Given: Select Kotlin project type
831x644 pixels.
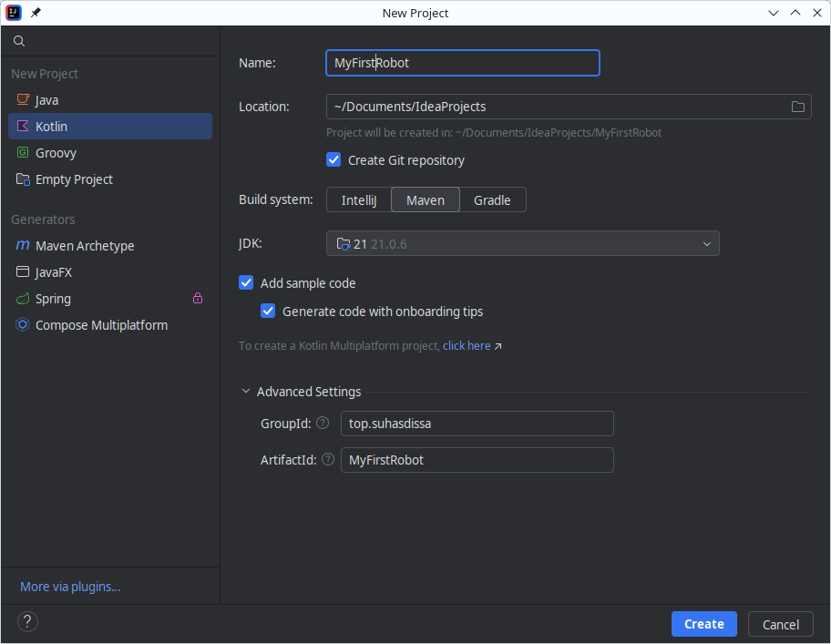Looking at the screenshot, I should pyautogui.click(x=110, y=126).
